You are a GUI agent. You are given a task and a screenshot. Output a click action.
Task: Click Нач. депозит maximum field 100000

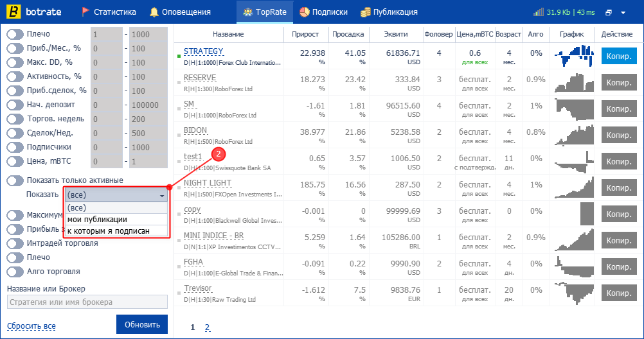148,105
